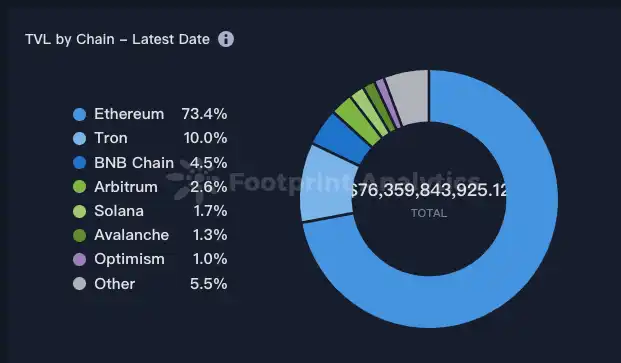Click the green Arbitrum donut slice

[356, 121]
